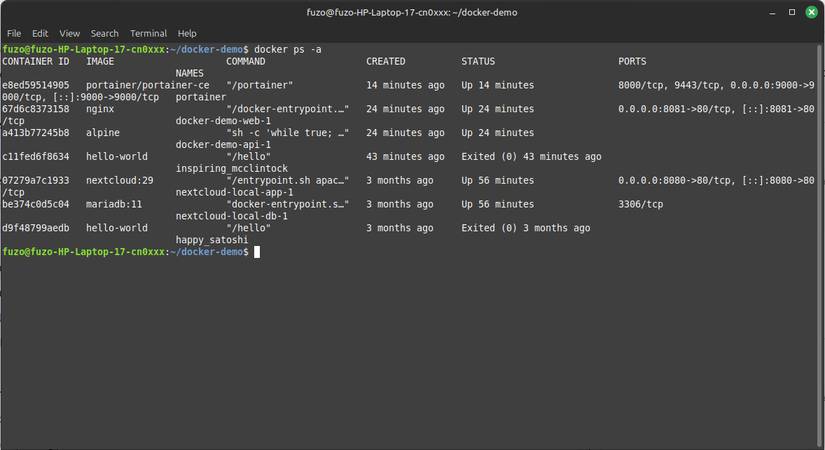Click status 'Exited (0) 43 minutes ago'
The height and width of the screenshot is (450, 825).
pos(531,157)
